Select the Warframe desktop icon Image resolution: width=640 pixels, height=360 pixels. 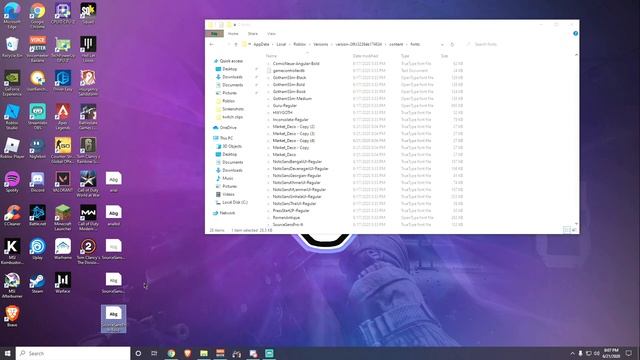pyautogui.click(x=62, y=250)
